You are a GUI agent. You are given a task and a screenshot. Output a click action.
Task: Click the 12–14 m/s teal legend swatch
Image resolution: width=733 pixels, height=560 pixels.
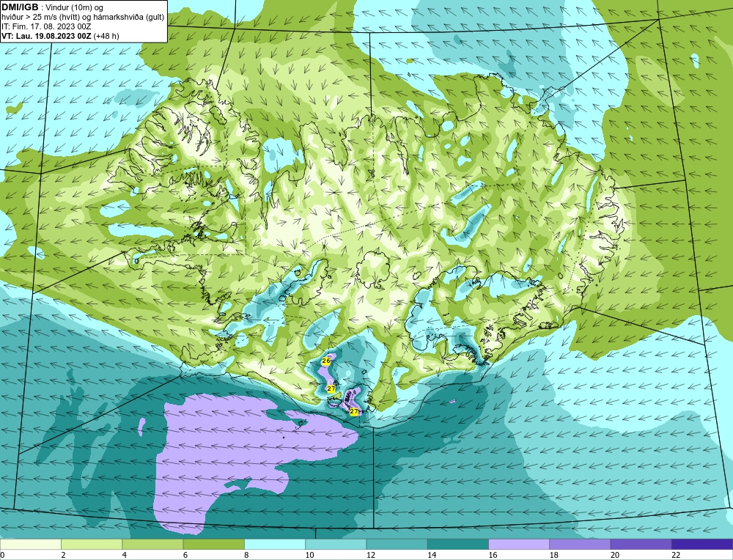click(x=397, y=544)
